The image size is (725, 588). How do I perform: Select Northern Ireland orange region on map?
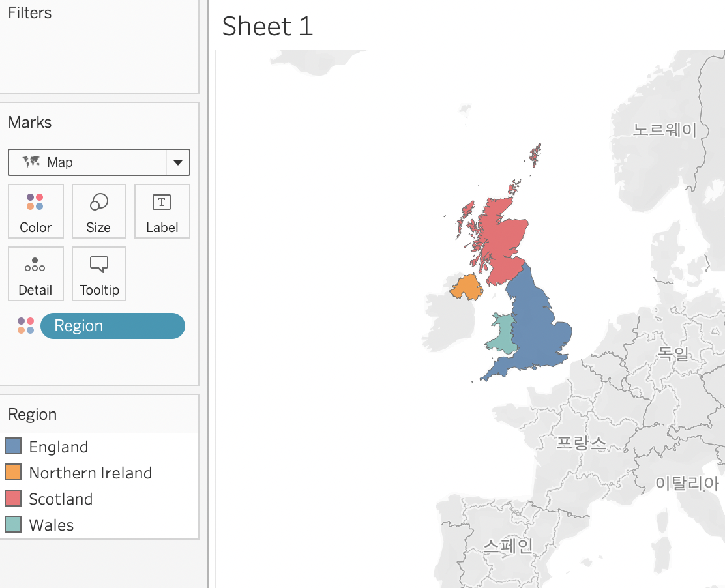click(467, 287)
